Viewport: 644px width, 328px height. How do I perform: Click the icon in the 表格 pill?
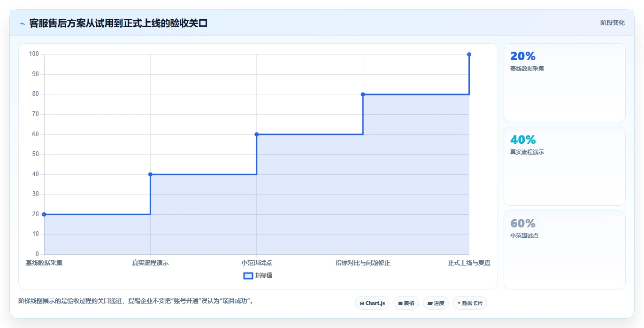pyautogui.click(x=400, y=304)
